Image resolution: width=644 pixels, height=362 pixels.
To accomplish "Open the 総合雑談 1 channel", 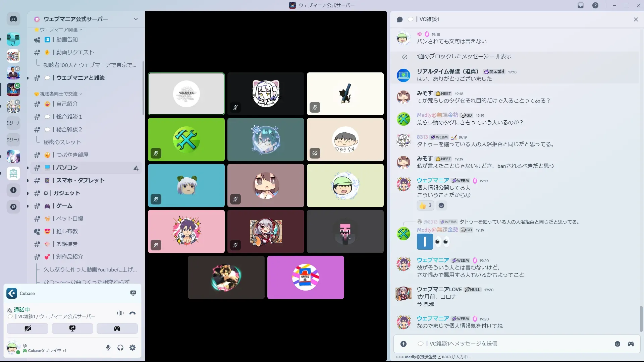I will pos(69,117).
